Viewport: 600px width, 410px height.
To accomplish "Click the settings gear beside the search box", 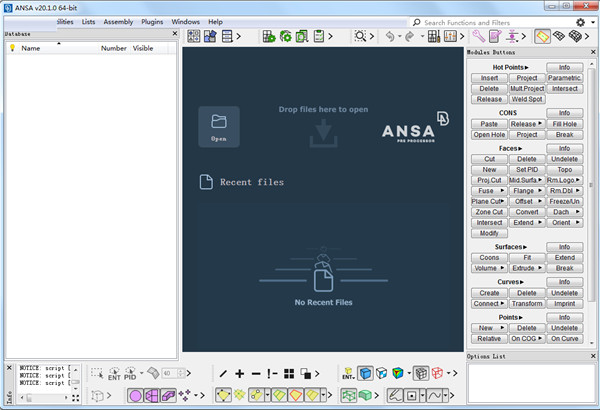I will click(580, 22).
